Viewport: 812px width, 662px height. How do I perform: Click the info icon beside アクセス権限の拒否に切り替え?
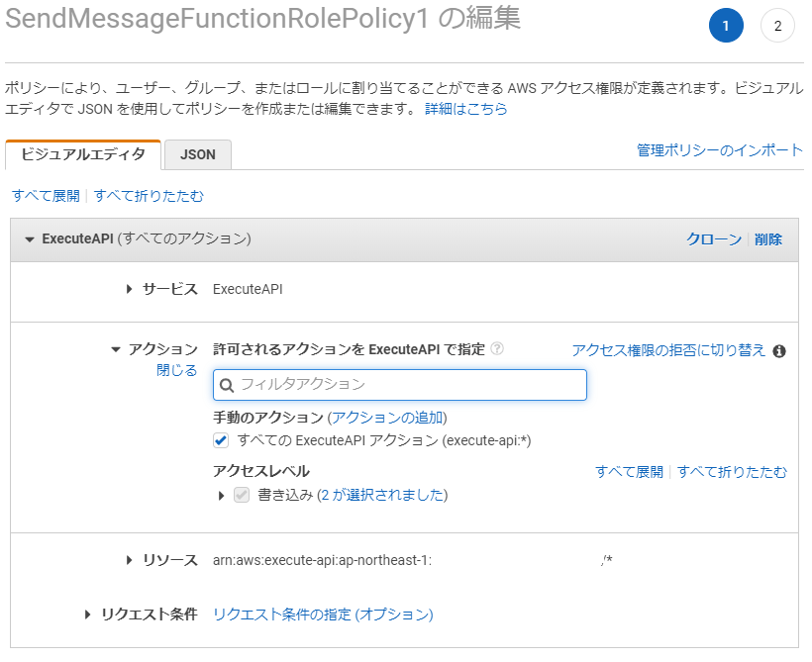click(779, 351)
